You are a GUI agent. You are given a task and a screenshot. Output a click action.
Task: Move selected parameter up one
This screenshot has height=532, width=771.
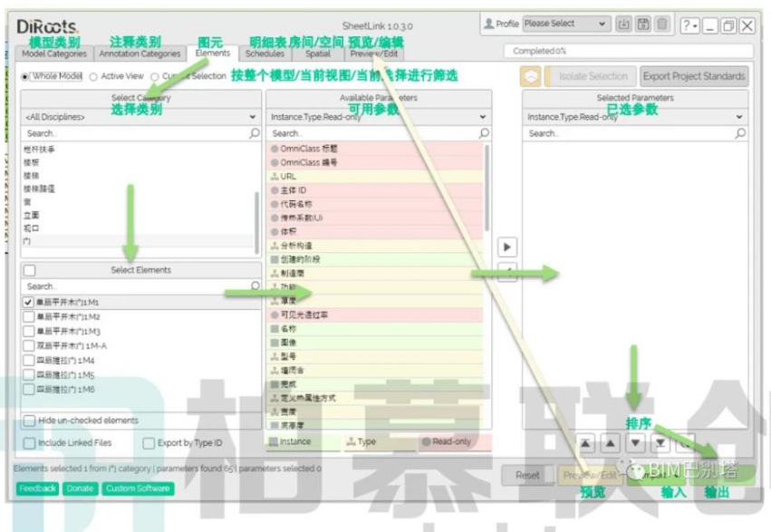611,443
